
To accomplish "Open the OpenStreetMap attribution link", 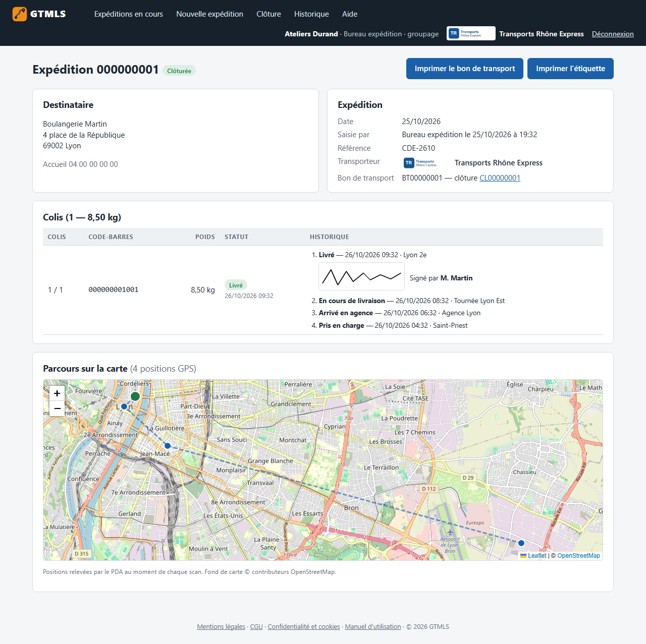I will click(578, 556).
